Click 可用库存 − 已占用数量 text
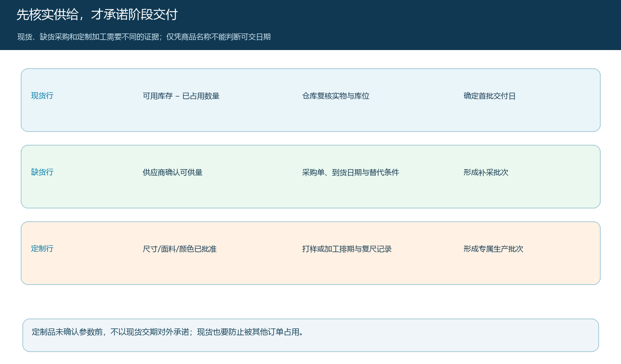The height and width of the screenshot is (364, 621). pos(181,96)
